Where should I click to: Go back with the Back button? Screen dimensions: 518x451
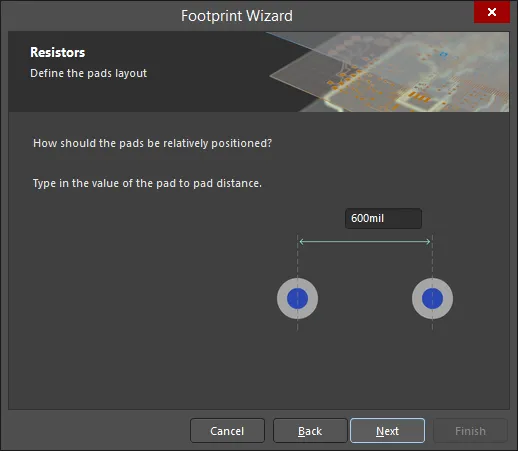(x=310, y=431)
